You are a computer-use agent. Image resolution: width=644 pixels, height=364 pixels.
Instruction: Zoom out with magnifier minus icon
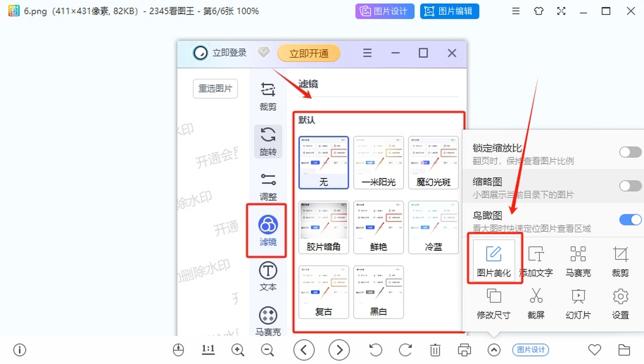[x=267, y=350]
